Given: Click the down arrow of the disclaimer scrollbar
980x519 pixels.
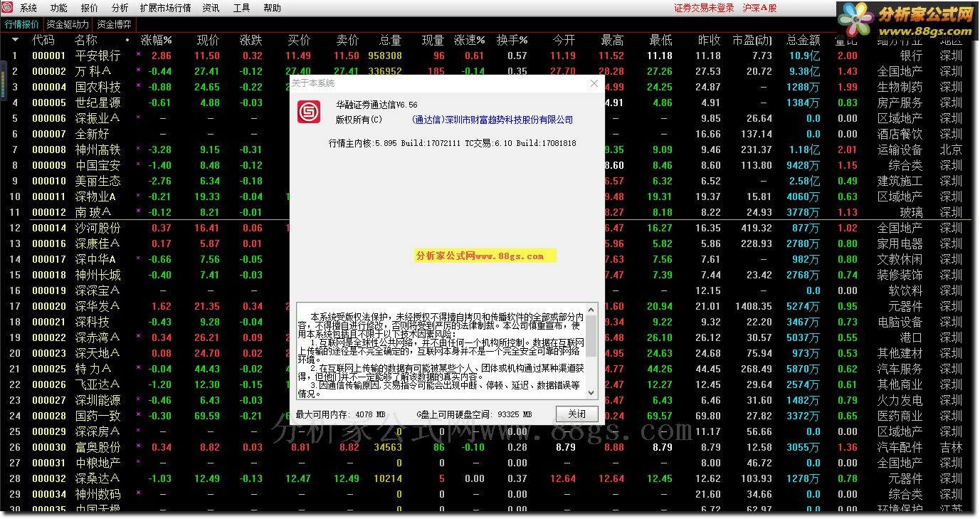Looking at the screenshot, I should point(591,392).
